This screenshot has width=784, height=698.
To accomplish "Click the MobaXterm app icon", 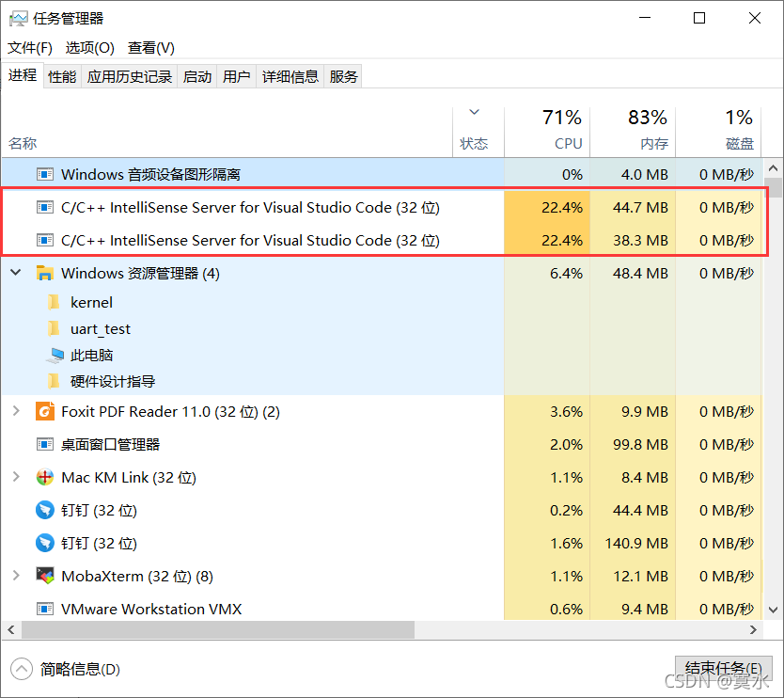I will point(45,576).
